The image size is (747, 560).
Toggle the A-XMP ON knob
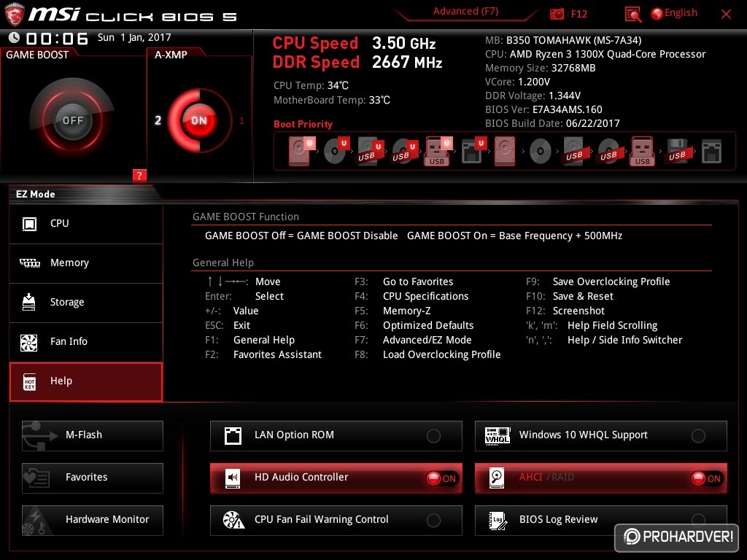coord(198,120)
